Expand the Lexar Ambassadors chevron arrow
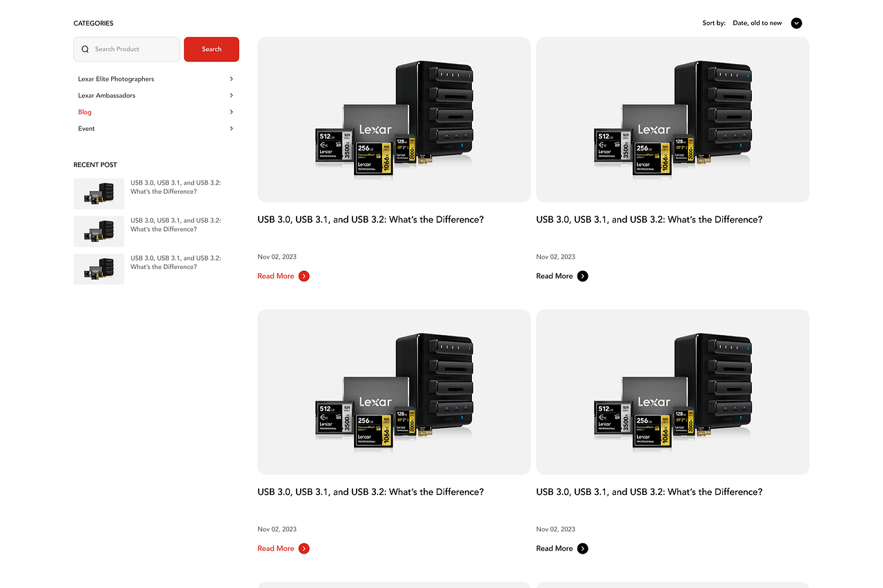 tap(231, 96)
